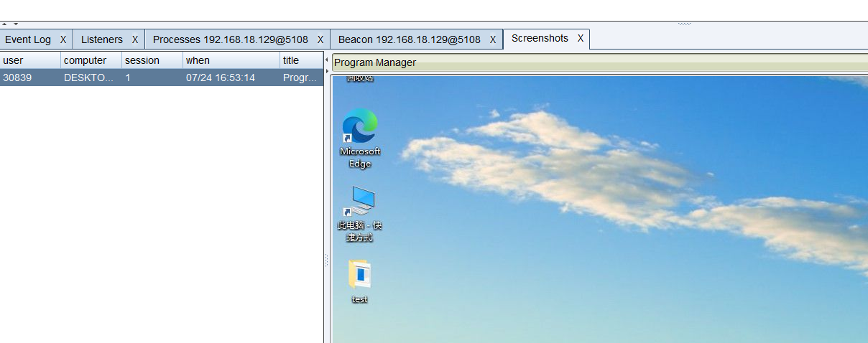Viewport: 868px width, 343px height.
Task: Switch to the Event Log tab
Action: point(28,39)
